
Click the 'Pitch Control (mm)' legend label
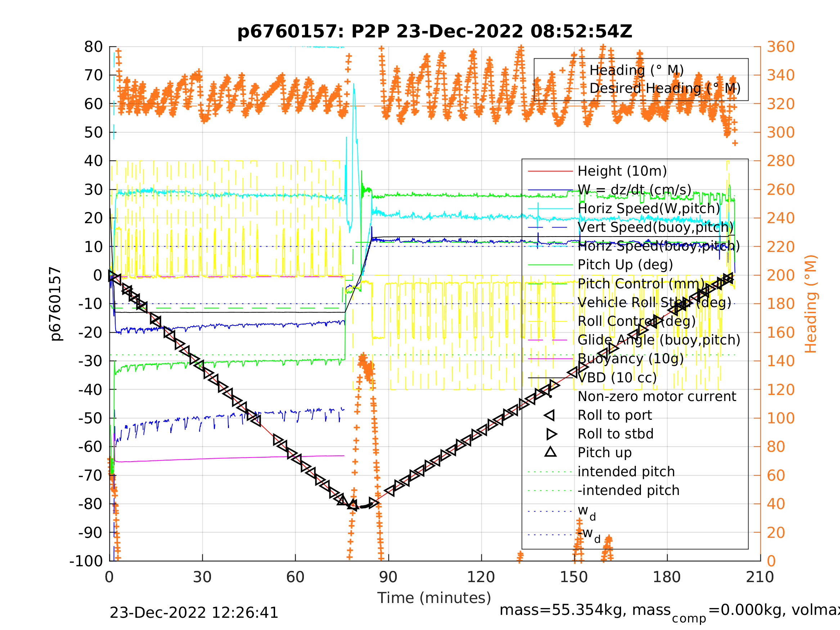coord(641,284)
